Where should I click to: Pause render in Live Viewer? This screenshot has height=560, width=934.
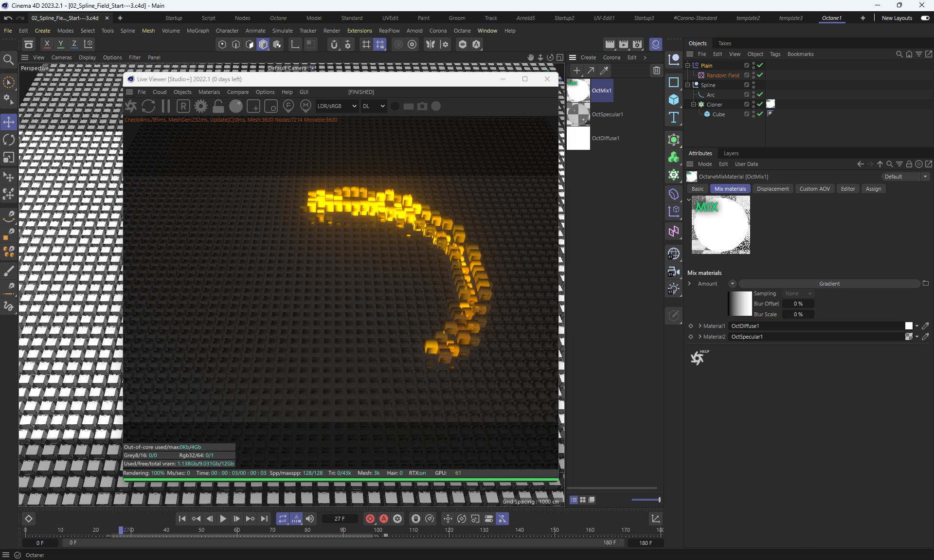point(165,106)
